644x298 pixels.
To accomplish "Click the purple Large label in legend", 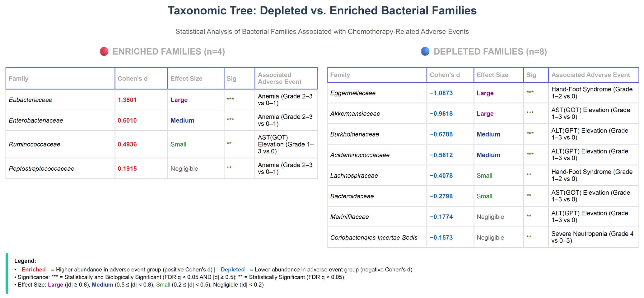I will coord(56,285).
